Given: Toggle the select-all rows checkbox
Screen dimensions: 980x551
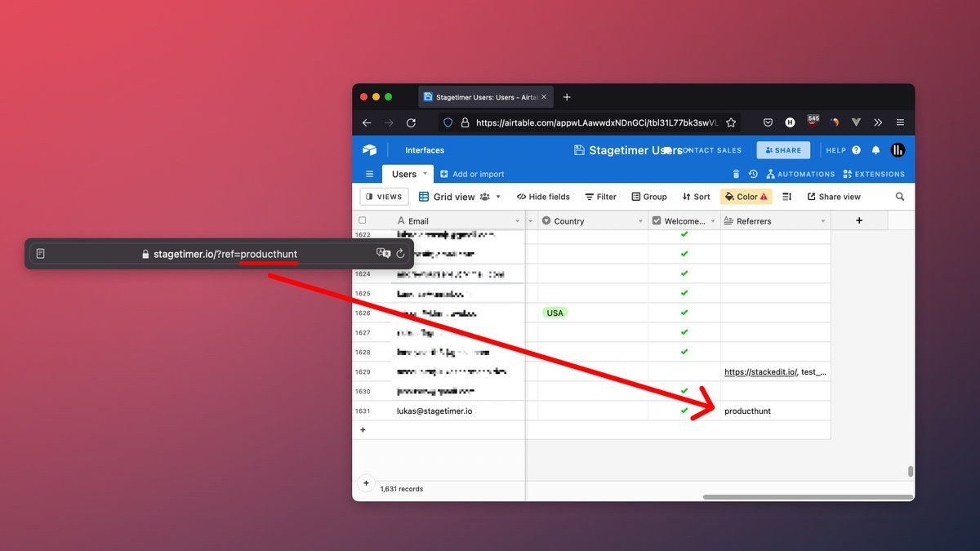Looking at the screenshot, I should pyautogui.click(x=363, y=220).
